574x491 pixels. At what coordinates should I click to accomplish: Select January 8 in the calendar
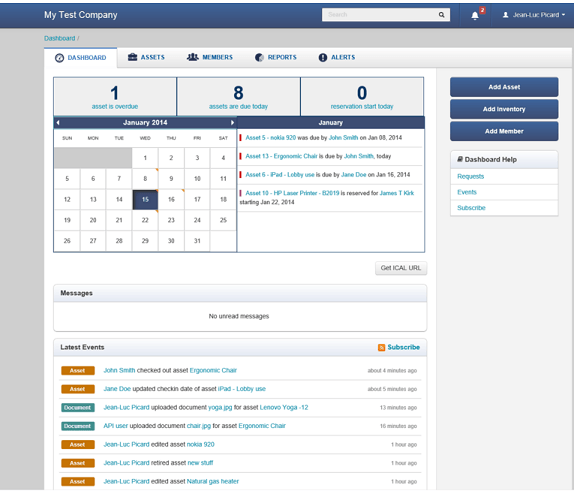pos(145,179)
